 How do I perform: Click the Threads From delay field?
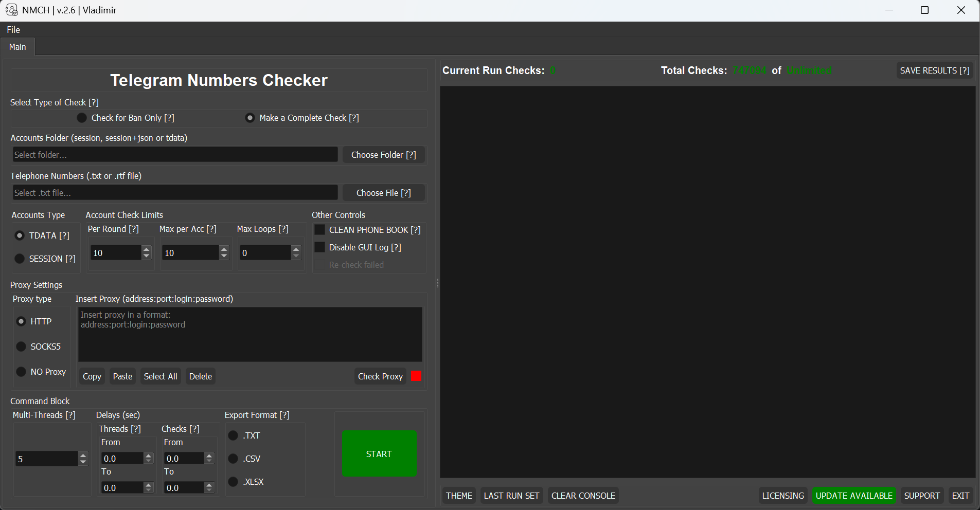point(122,458)
